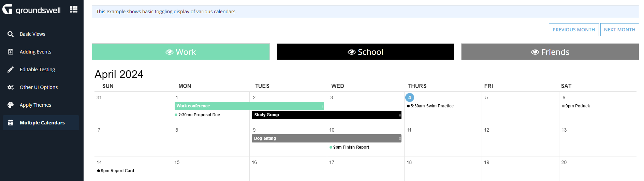Image resolution: width=644 pixels, height=181 pixels.
Task: Click the Other UI Options gears icon
Action: pyautogui.click(x=11, y=87)
